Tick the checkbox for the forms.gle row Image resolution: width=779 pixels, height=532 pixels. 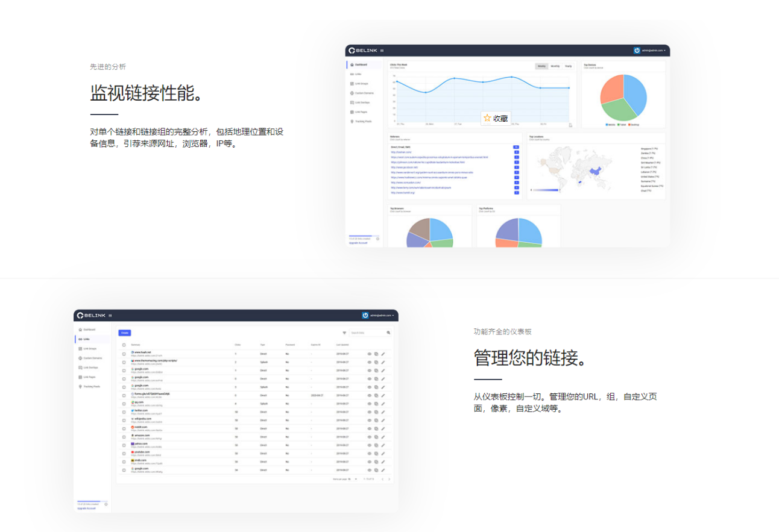(x=124, y=395)
